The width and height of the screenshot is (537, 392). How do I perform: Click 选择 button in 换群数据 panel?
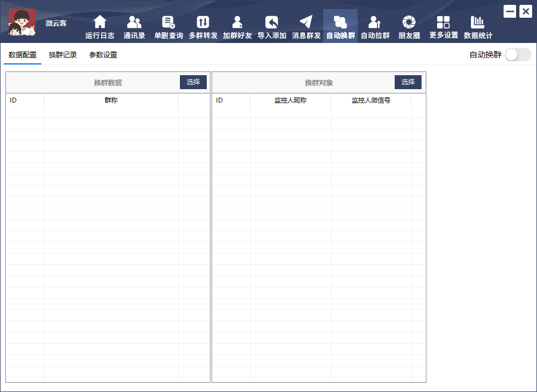[193, 82]
